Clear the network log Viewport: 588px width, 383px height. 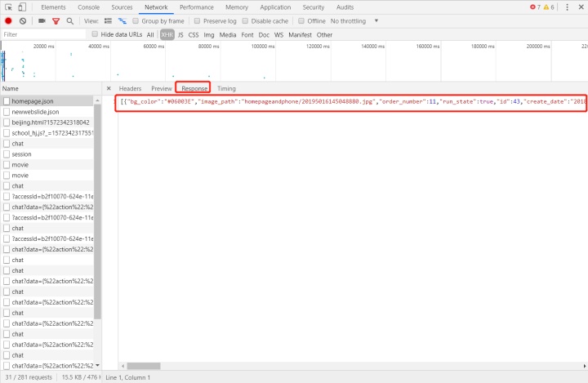tap(23, 20)
